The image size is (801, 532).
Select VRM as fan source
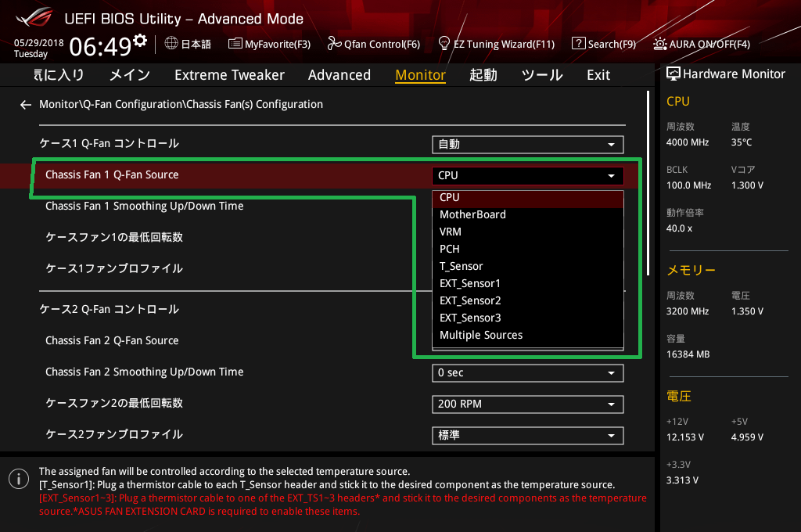point(528,232)
